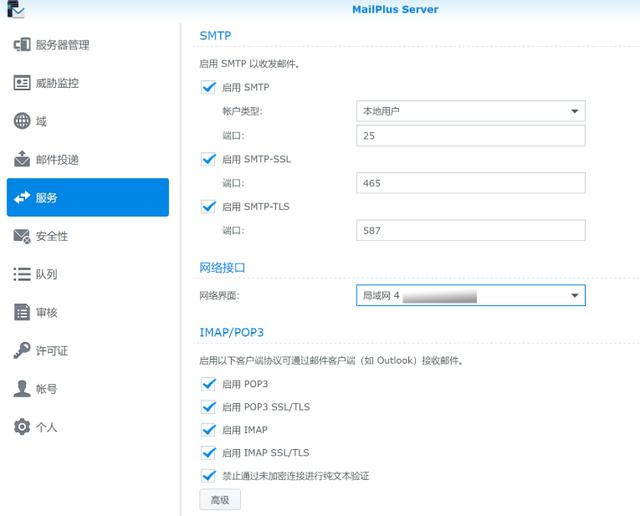Click the 许可证 key icon
Viewport: 640px width, 516px height.
point(22,350)
